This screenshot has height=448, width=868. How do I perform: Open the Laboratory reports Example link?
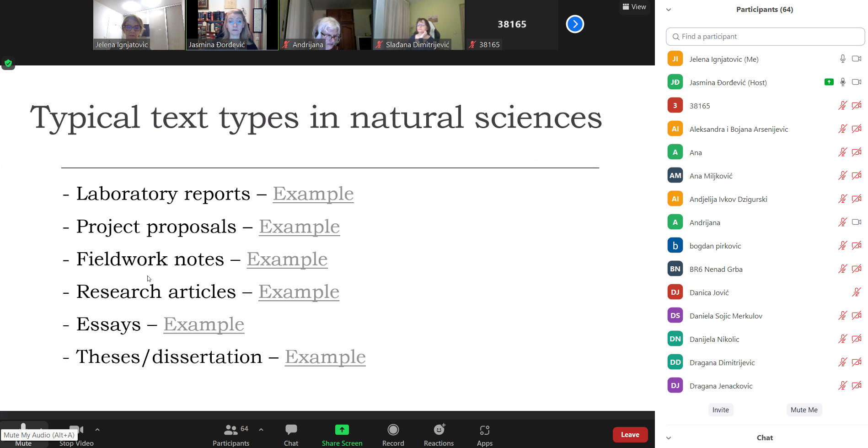click(313, 194)
